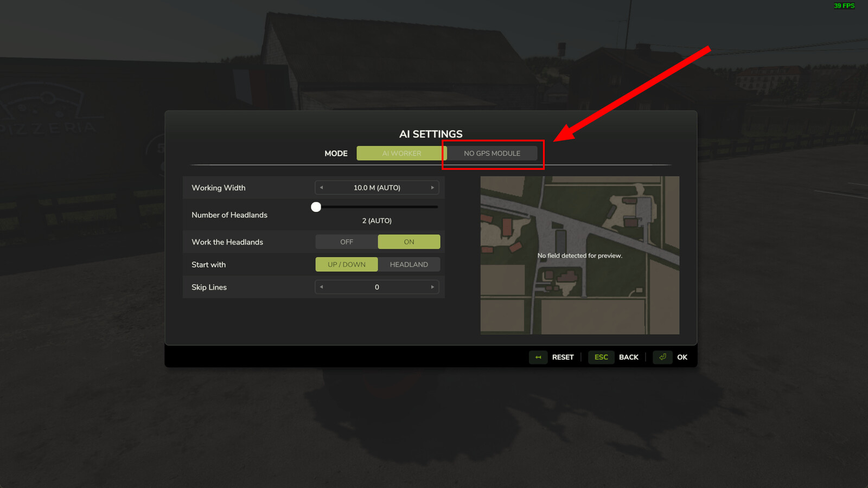Image resolution: width=868 pixels, height=488 pixels.
Task: Open the Skip Lines value selector
Action: pos(377,287)
